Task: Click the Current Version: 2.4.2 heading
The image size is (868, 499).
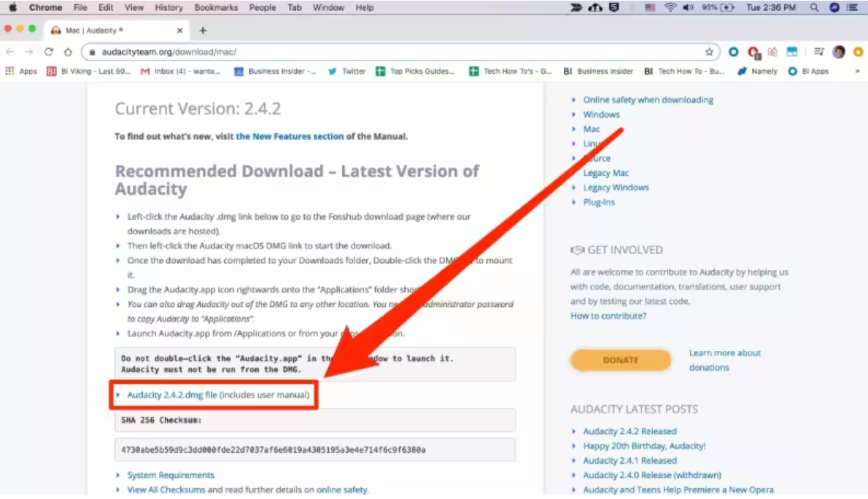Action: pyautogui.click(x=198, y=109)
